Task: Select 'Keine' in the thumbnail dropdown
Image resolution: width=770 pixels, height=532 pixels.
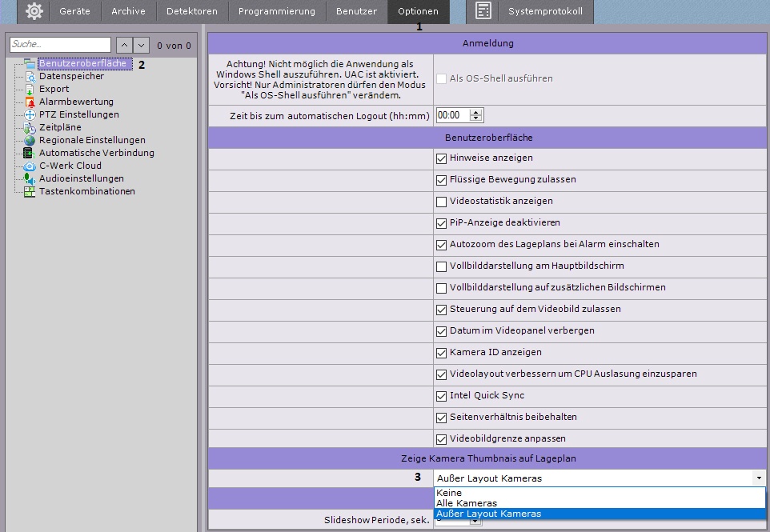Action: pos(449,493)
